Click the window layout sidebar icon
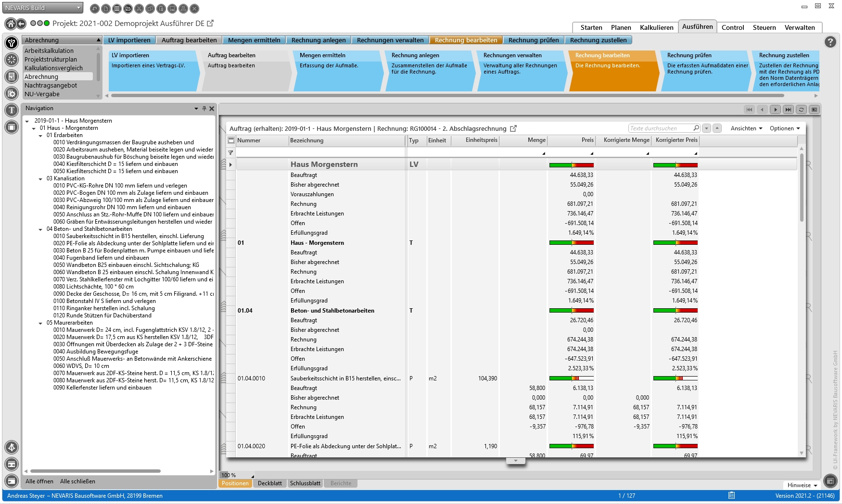 click(12, 127)
